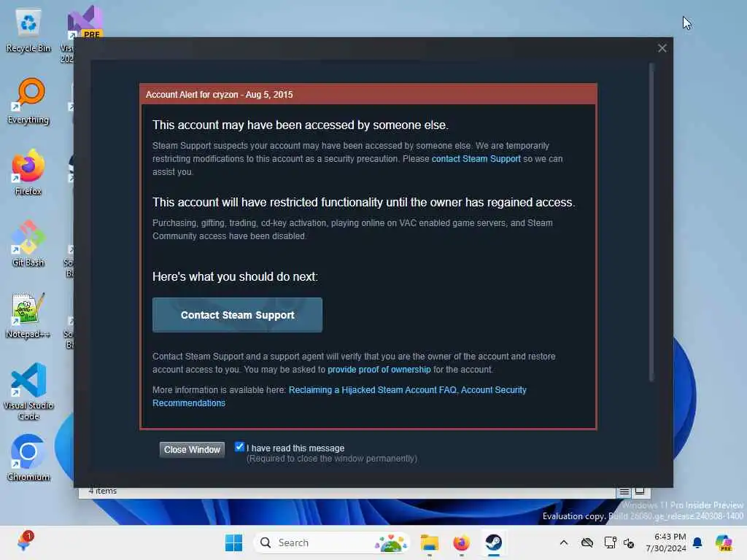Viewport: 747px width, 560px height.
Task: Open the notification bell icon
Action: click(697, 542)
